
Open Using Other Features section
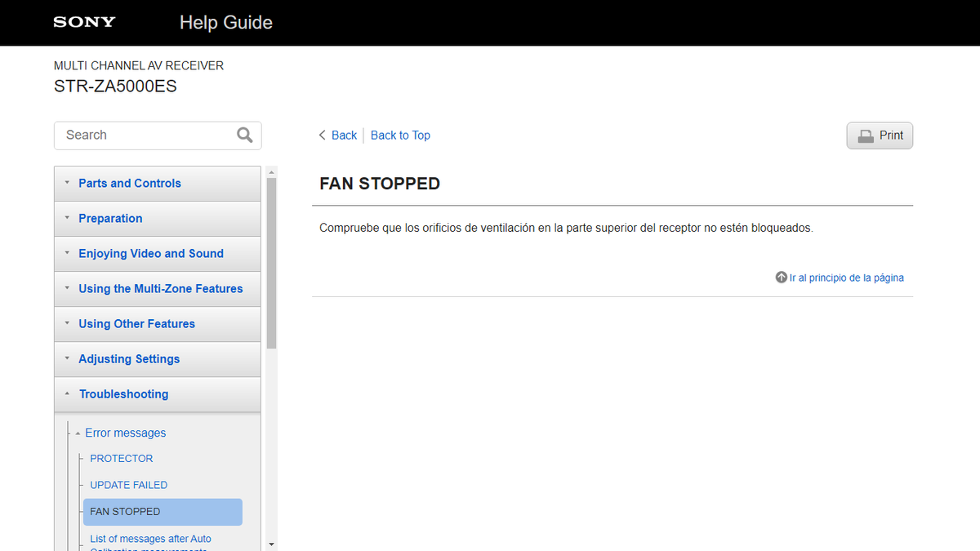pyautogui.click(x=158, y=324)
